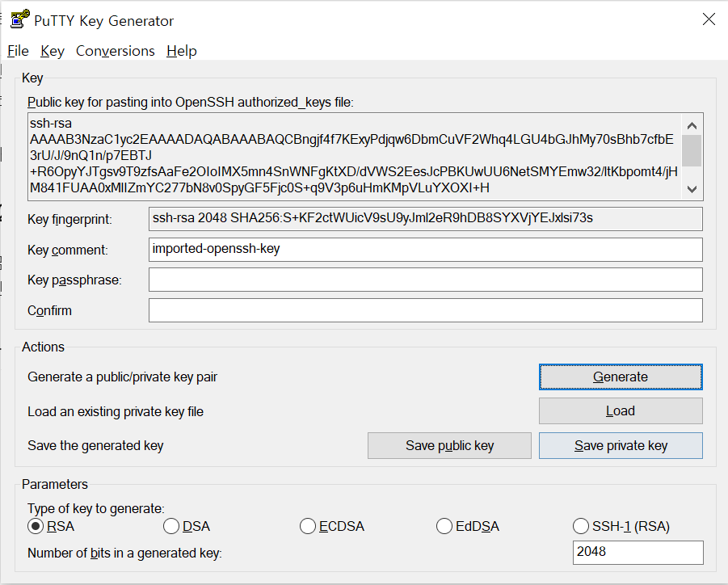The image size is (728, 585).
Task: Click 'Save the generated key' label
Action: [x=95, y=446]
